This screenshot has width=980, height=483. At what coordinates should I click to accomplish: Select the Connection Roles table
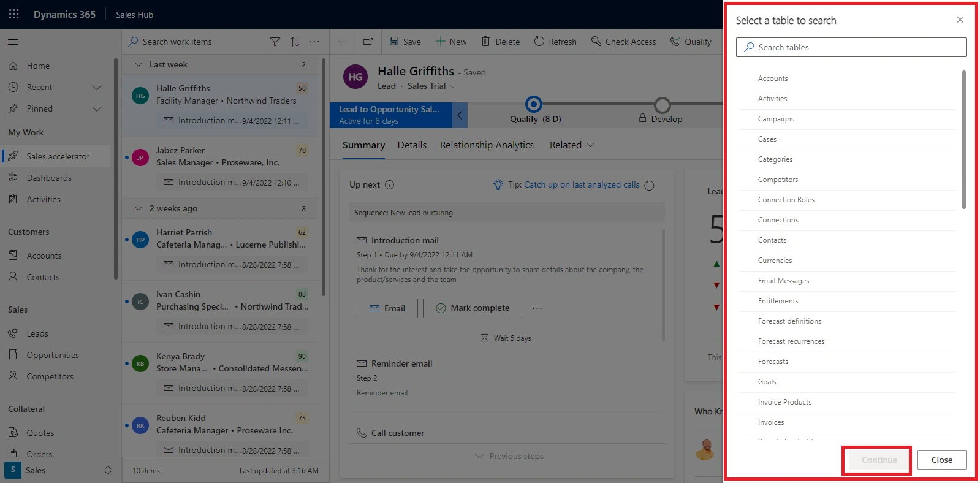[848, 200]
